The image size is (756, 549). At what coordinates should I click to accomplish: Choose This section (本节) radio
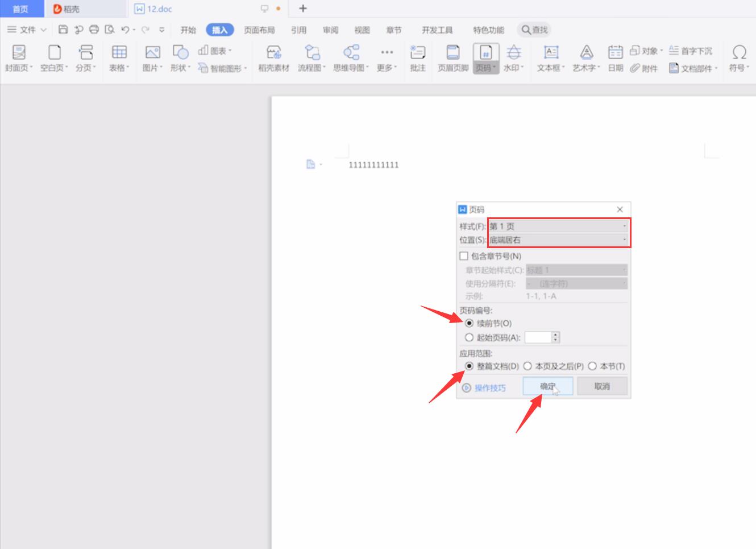(592, 366)
